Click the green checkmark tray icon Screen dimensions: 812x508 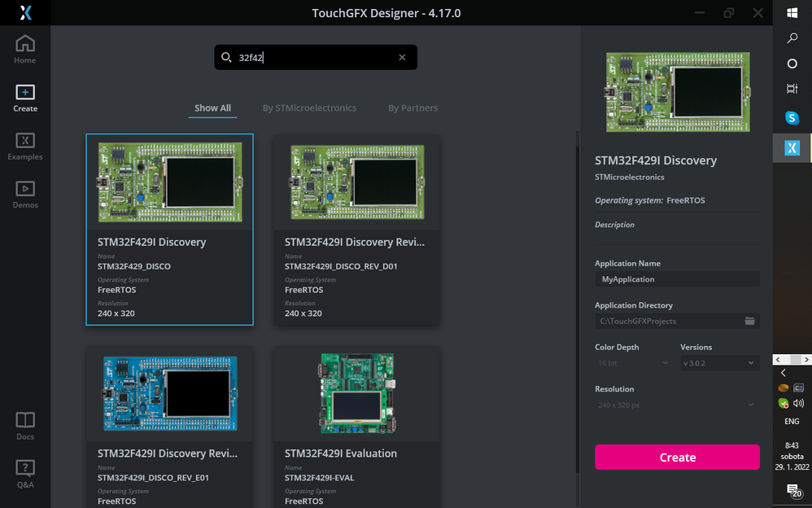pyautogui.click(x=783, y=403)
